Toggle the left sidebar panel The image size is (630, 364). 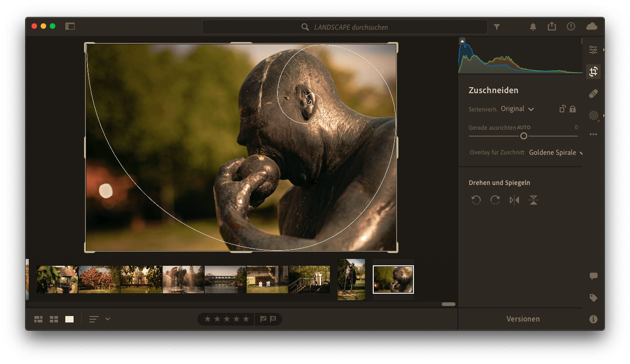coord(70,26)
